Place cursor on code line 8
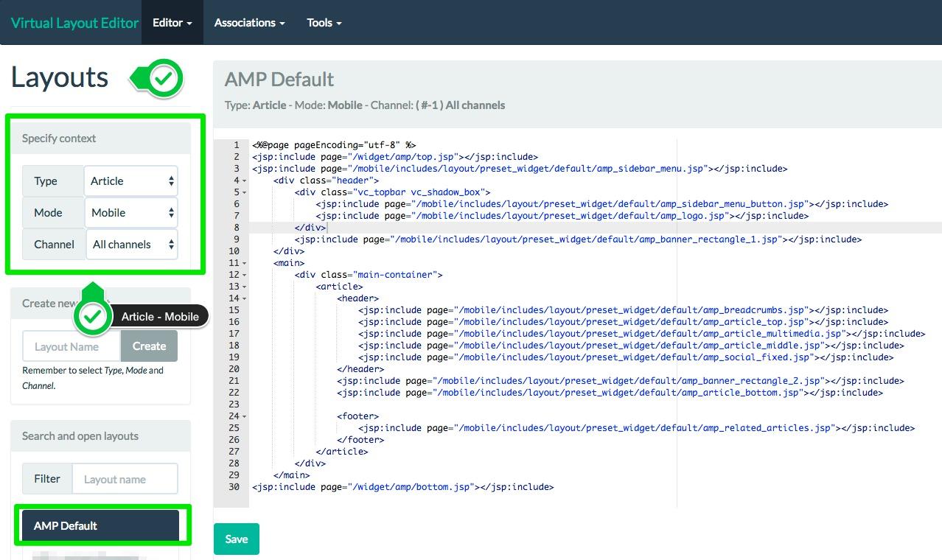The image size is (942, 560). point(442,228)
